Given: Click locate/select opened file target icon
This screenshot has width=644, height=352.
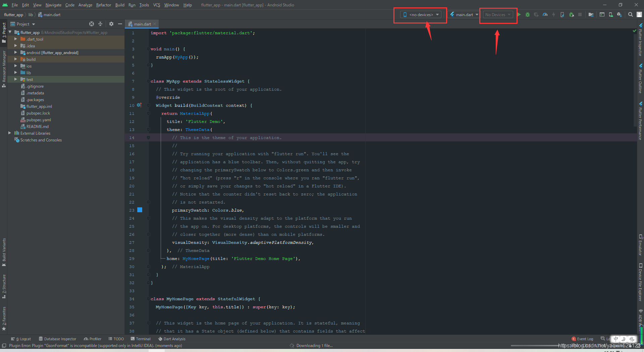Looking at the screenshot, I should (92, 24).
